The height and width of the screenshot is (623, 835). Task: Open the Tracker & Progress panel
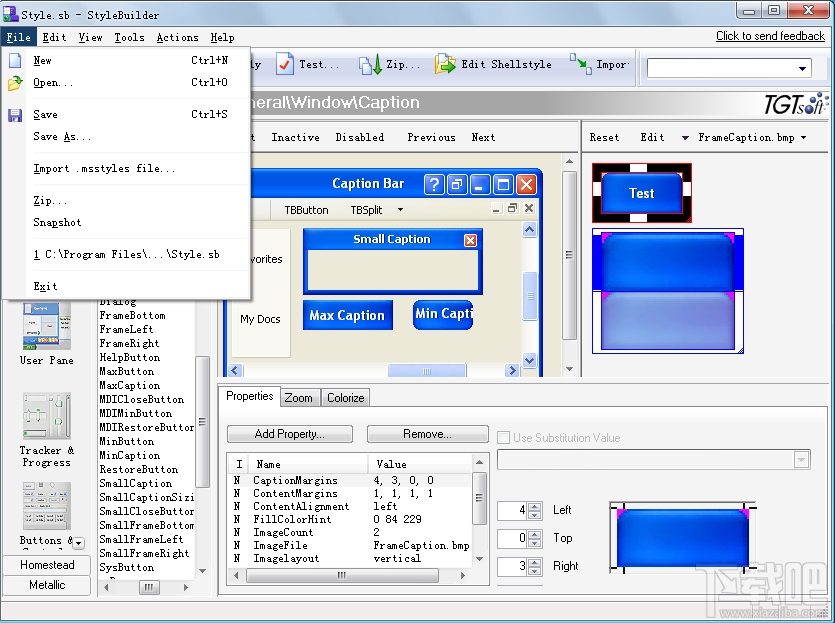click(x=46, y=415)
